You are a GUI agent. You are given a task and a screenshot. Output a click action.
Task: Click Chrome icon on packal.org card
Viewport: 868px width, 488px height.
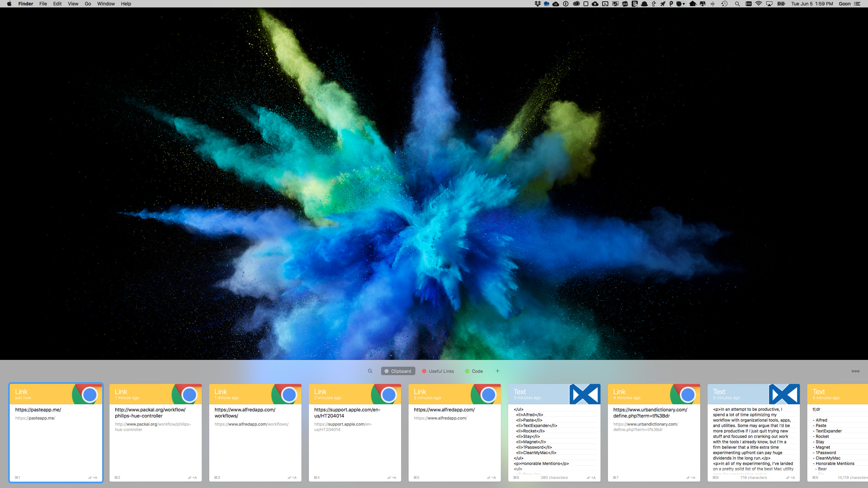[187, 394]
